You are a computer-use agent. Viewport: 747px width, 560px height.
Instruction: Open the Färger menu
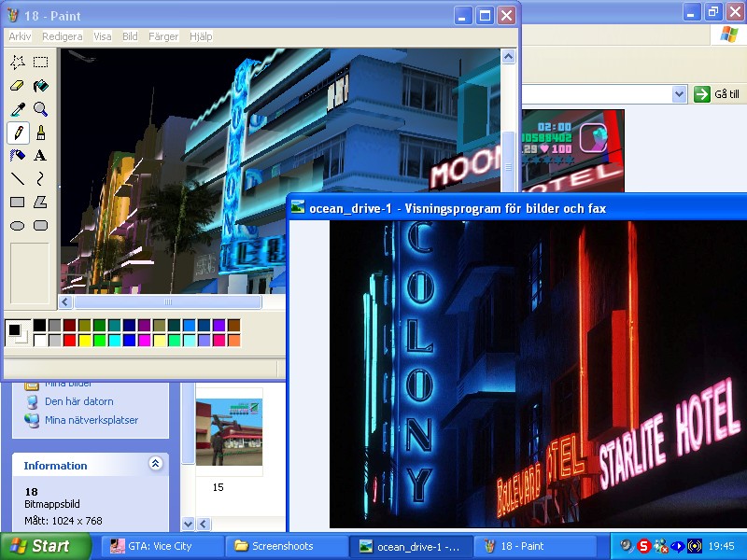pos(163,36)
